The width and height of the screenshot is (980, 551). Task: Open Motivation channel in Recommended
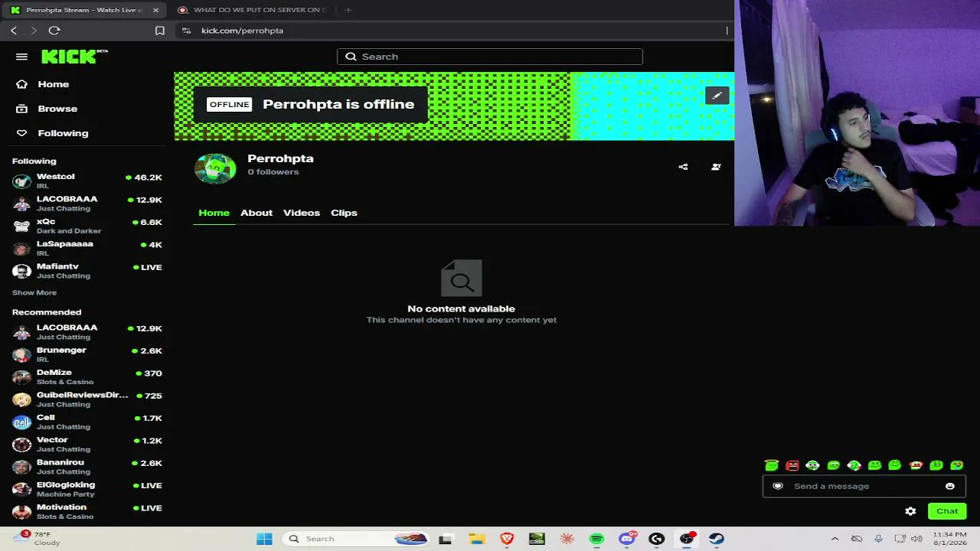87,511
